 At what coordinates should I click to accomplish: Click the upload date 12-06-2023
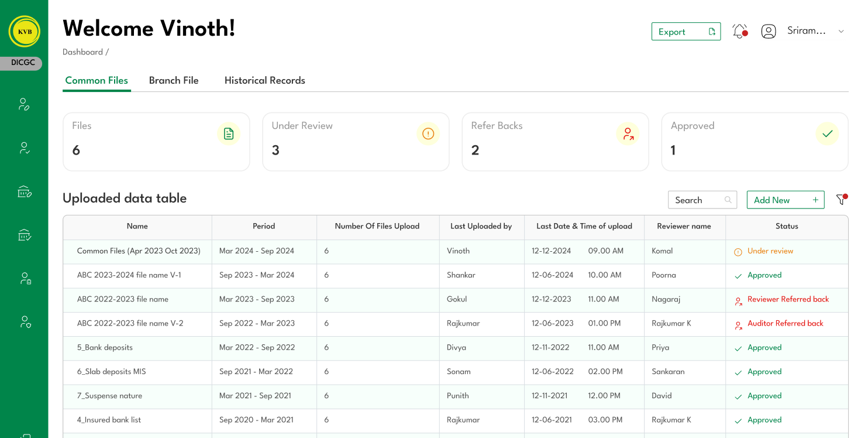[x=553, y=323]
